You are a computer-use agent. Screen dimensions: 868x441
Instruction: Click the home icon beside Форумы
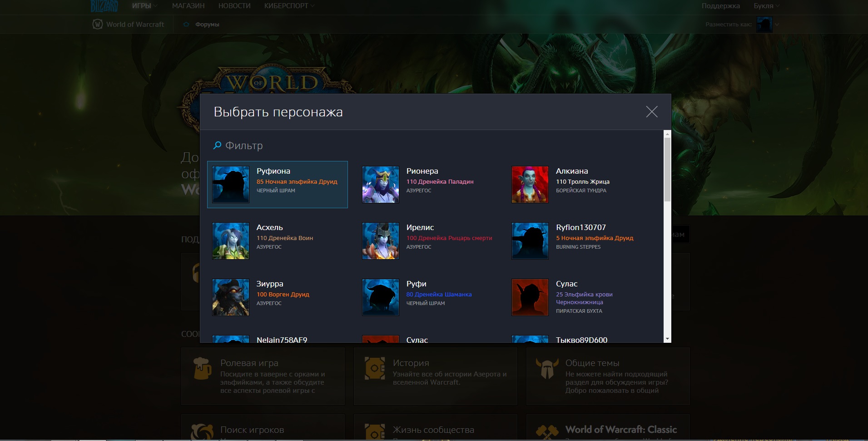click(186, 25)
